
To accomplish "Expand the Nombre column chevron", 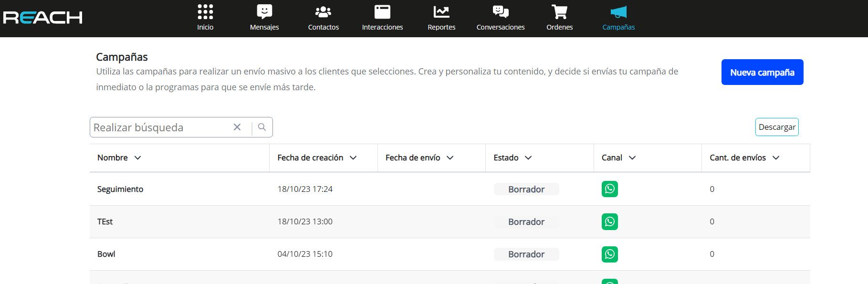I will [138, 158].
